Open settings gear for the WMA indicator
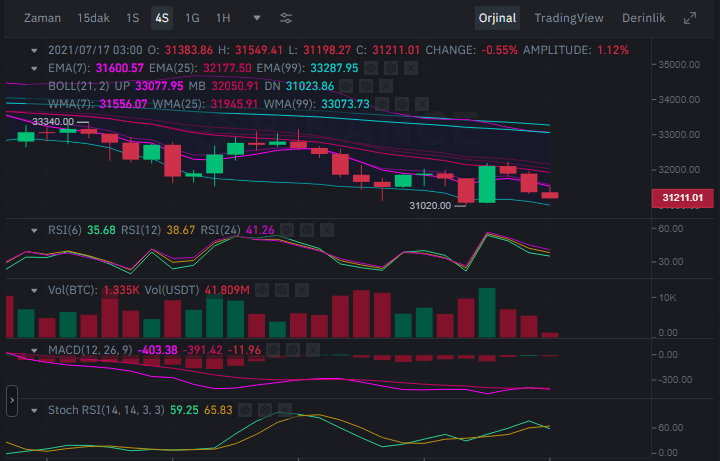Image resolution: width=720 pixels, height=461 pixels. (402, 104)
